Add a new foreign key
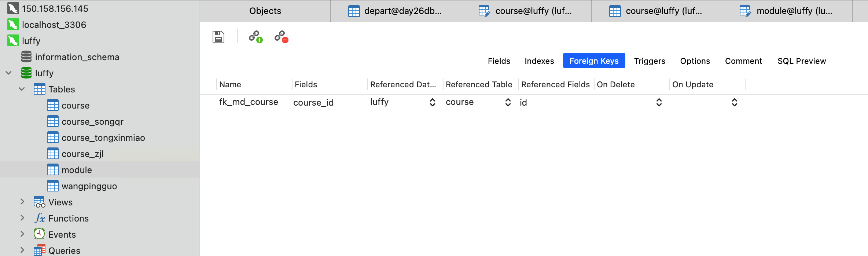Screen dimensions: 868x256 click(255, 37)
